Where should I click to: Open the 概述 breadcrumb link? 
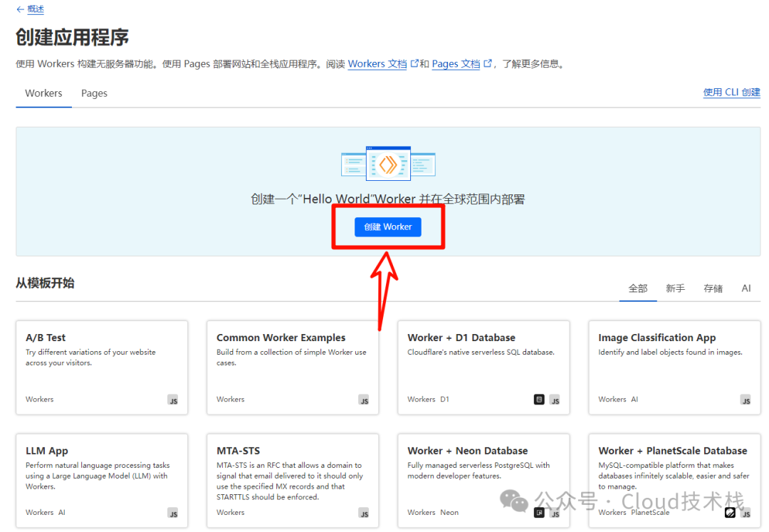[x=36, y=9]
